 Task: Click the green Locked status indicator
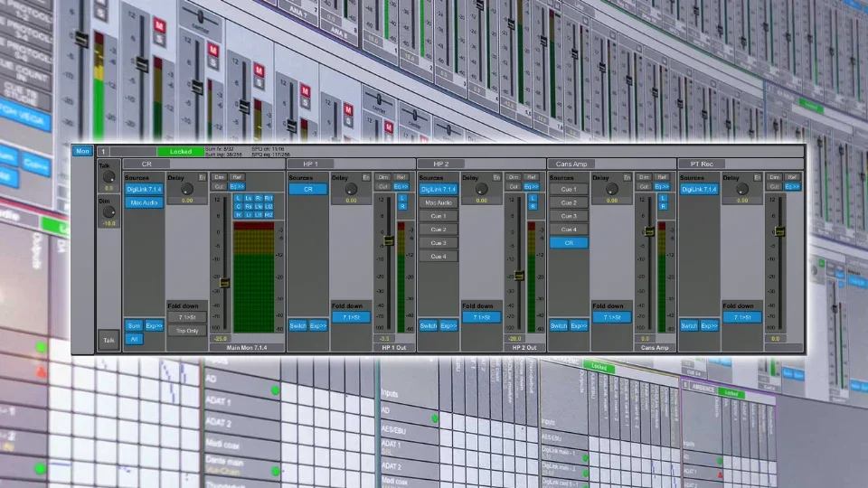[181, 152]
